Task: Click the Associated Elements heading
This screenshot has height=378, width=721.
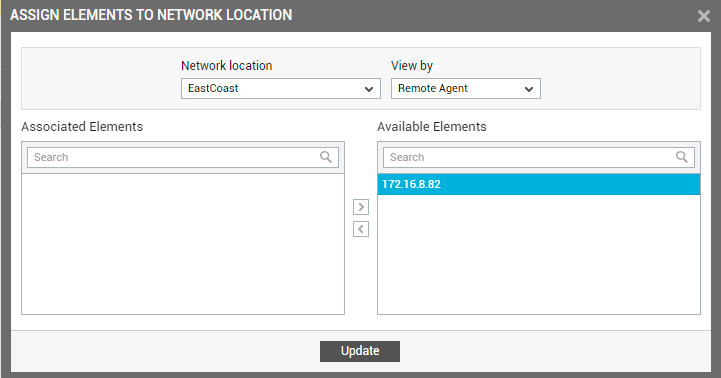Action: pos(82,126)
